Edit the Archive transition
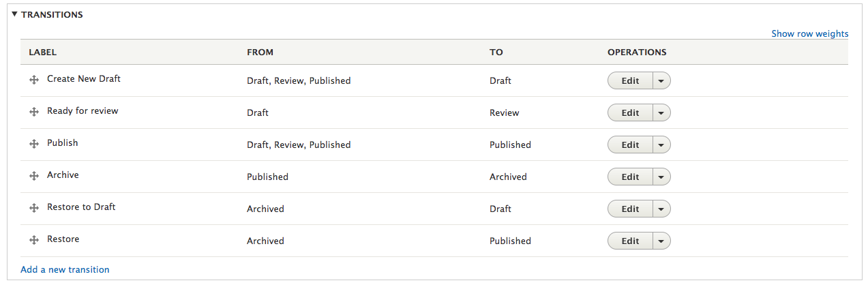The height and width of the screenshot is (285, 868). click(630, 177)
